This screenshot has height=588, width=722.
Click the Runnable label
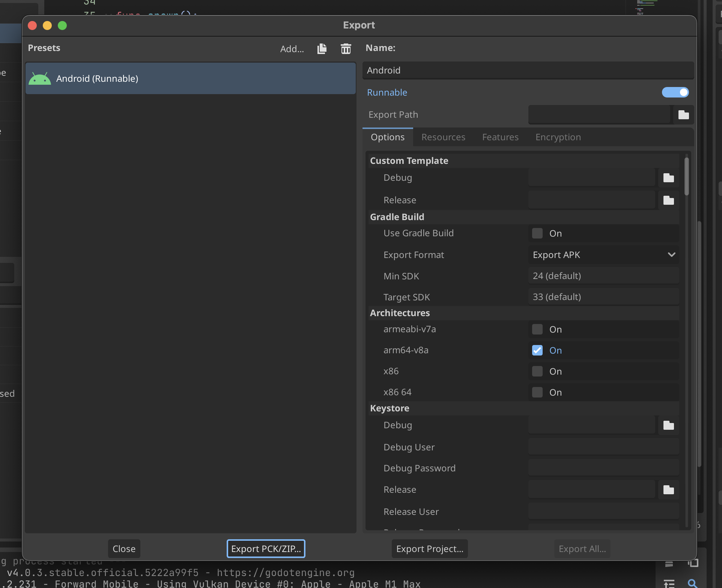[387, 93]
